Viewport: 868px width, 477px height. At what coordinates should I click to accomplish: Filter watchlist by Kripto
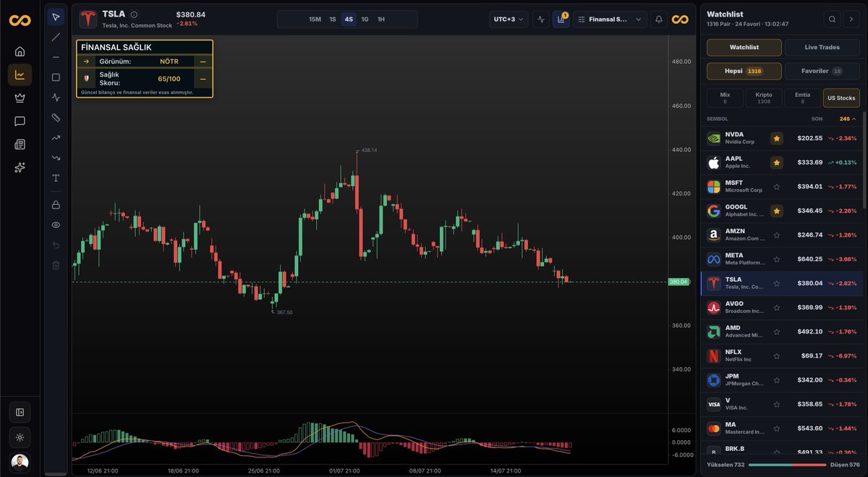[x=764, y=98]
